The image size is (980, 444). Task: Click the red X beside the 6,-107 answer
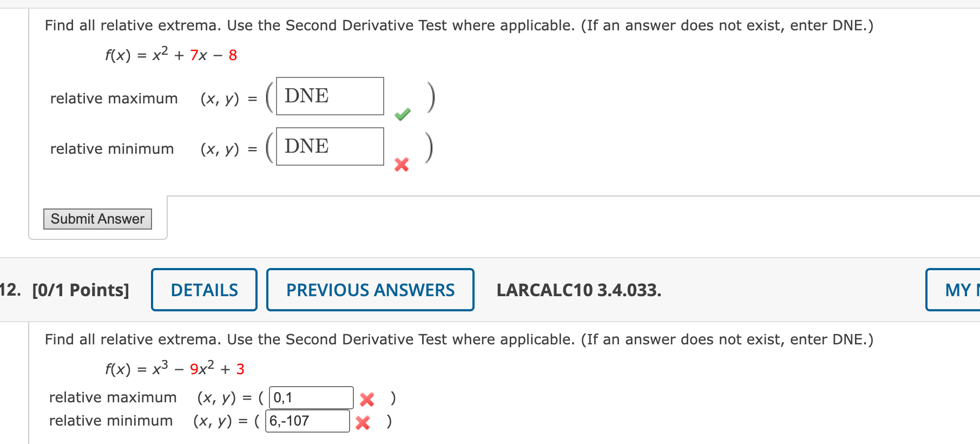click(x=363, y=422)
